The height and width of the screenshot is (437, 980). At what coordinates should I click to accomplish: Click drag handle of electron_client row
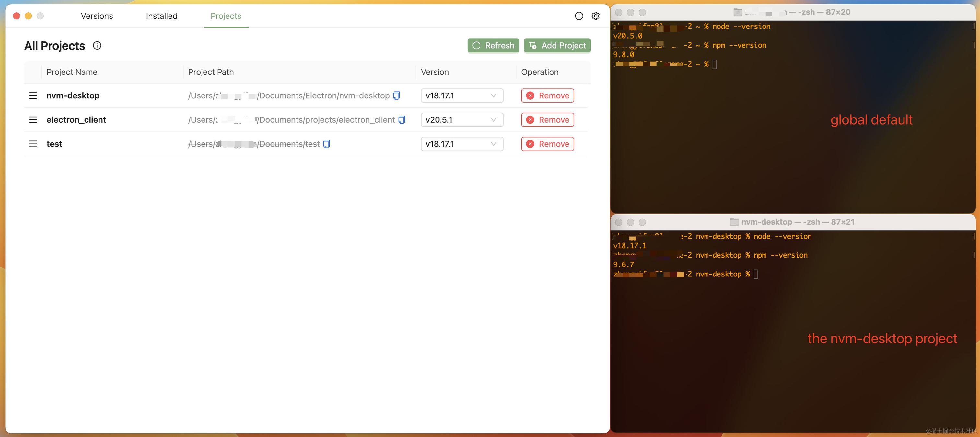(33, 120)
